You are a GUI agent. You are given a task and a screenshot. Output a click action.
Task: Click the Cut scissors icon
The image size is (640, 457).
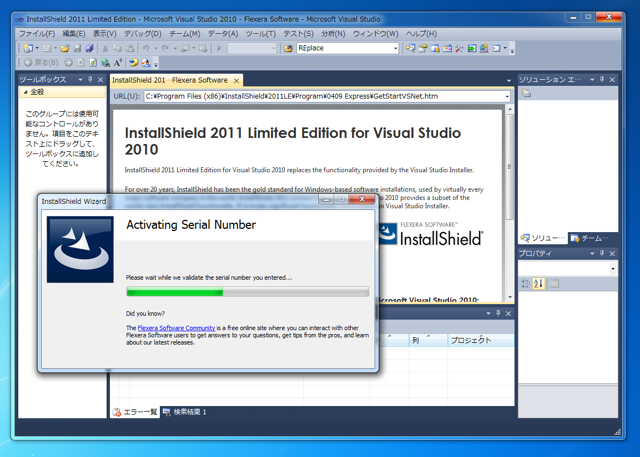[x=105, y=49]
